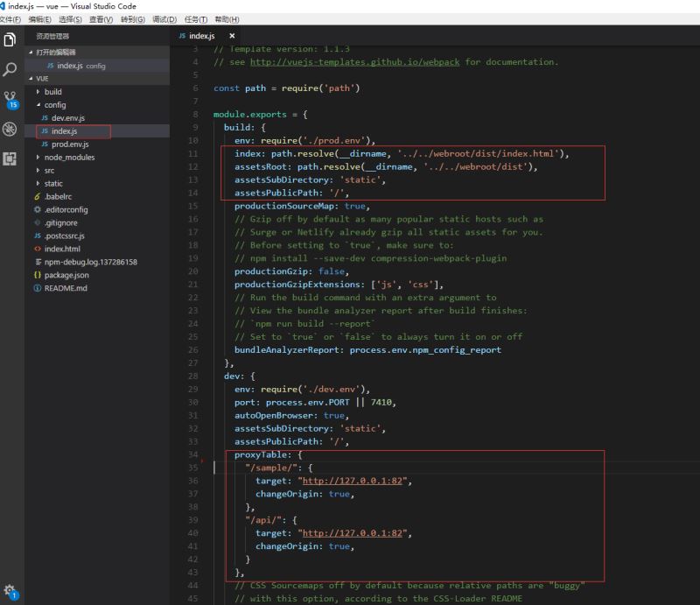This screenshot has height=605, width=700.
Task: Click the gear icon beside .editorconfig
Action: [x=38, y=209]
